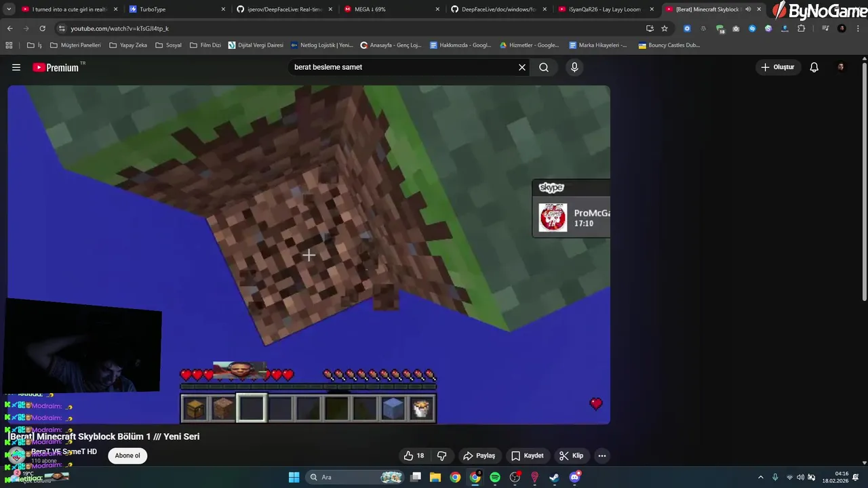The height and width of the screenshot is (488, 868).
Task: Like the video with 18 likes
Action: click(x=414, y=455)
